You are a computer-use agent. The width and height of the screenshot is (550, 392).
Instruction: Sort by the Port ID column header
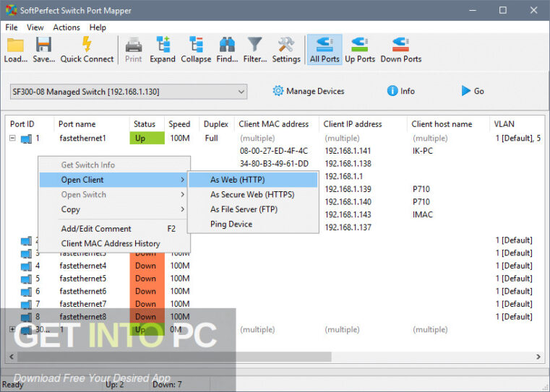tap(30, 124)
